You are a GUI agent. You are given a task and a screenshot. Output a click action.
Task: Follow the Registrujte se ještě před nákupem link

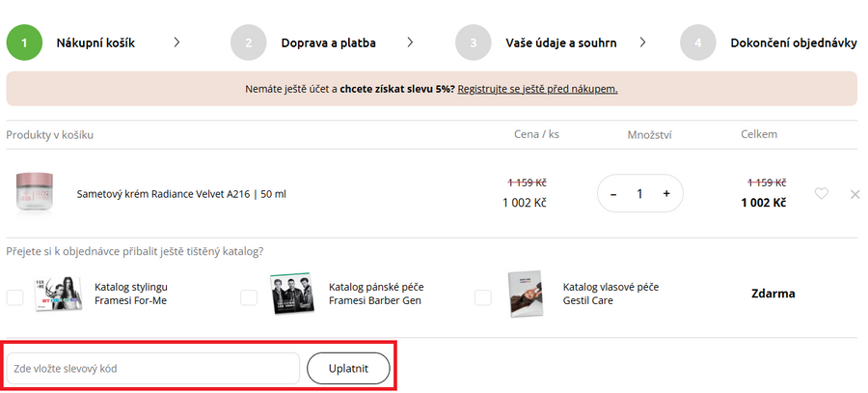click(537, 89)
